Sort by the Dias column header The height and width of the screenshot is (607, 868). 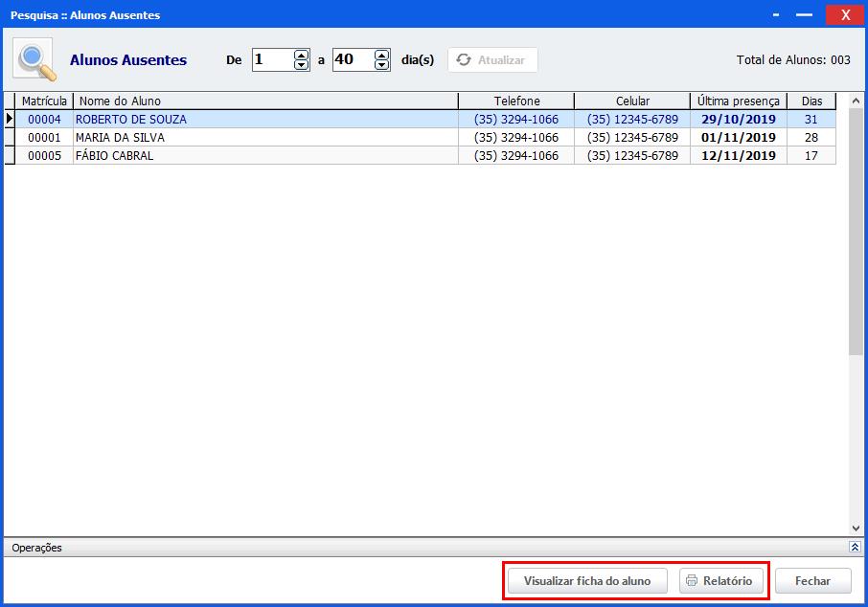(x=811, y=101)
